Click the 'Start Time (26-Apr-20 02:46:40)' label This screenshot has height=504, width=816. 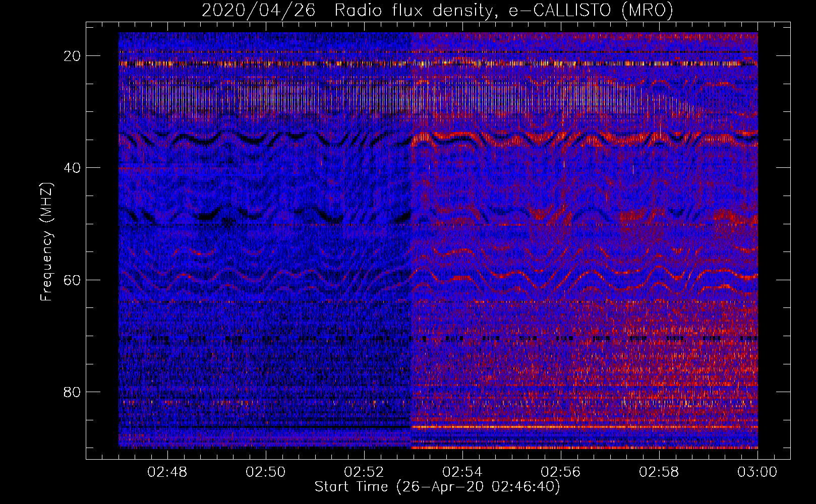click(x=437, y=487)
